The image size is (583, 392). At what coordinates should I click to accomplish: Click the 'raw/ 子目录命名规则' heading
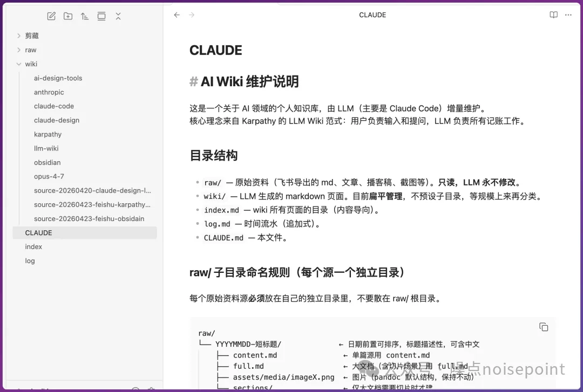[297, 272]
